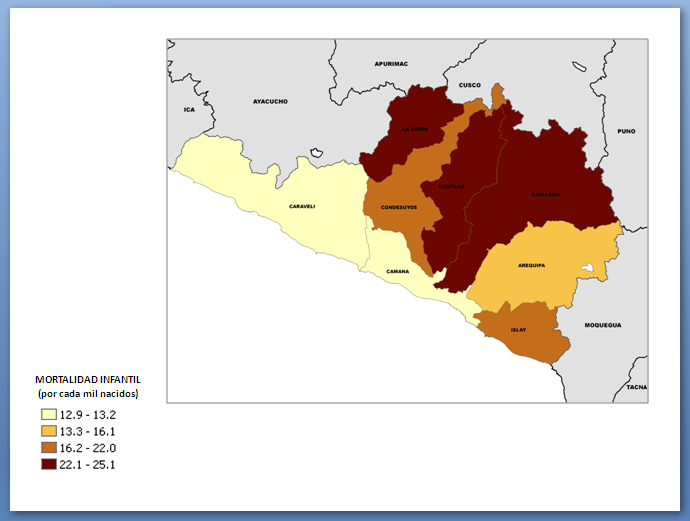Click the AREQUIPA province label
Viewport: 690px width, 521px height.
[x=531, y=265]
